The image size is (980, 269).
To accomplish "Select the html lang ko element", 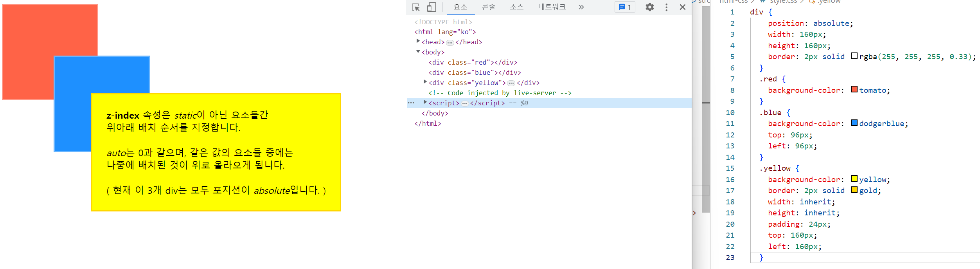I will click(x=445, y=32).
